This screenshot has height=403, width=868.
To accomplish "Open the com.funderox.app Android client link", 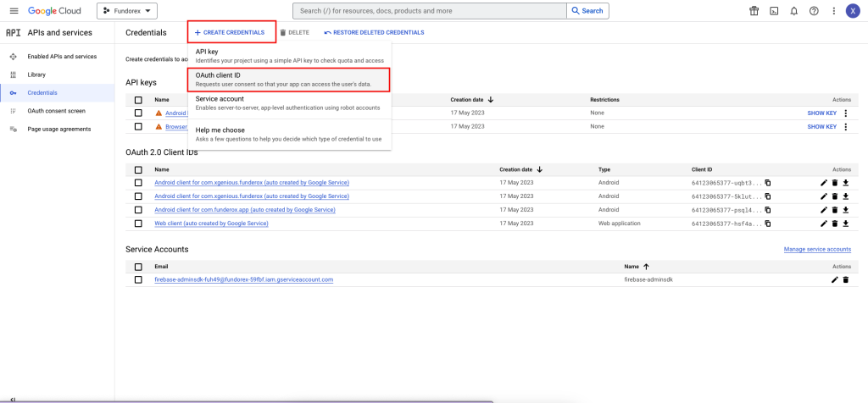I will [x=245, y=210].
